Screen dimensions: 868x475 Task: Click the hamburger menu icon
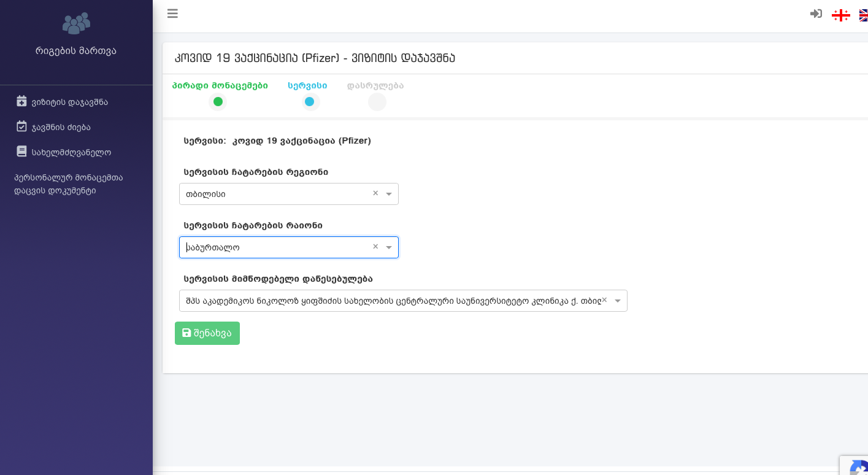pyautogui.click(x=172, y=14)
